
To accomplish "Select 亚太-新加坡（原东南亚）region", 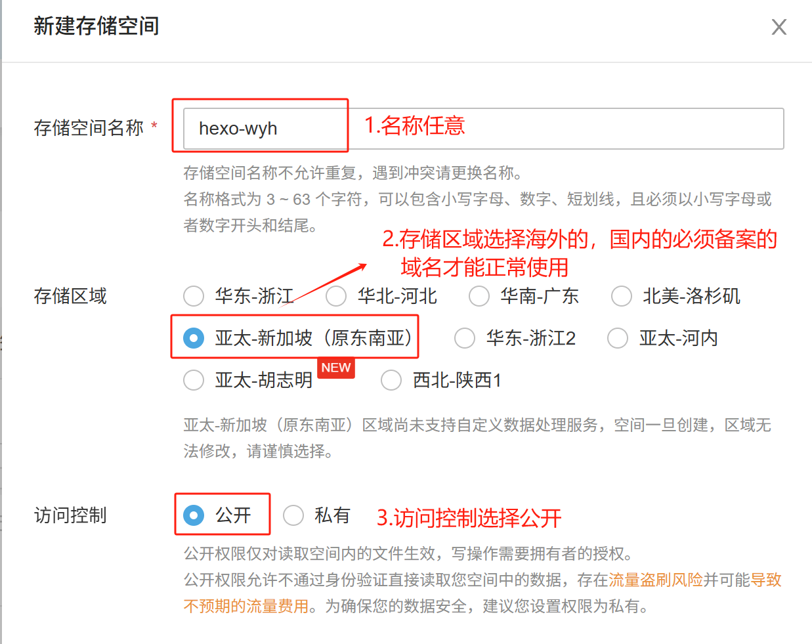I will 194,338.
